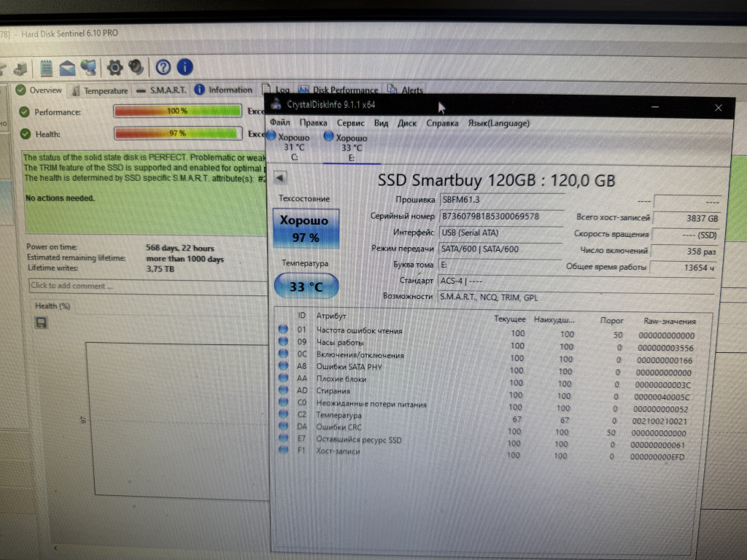This screenshot has height=560, width=747.
Task: Click the speaker icon in Sentinel toolbar
Action: [136, 68]
